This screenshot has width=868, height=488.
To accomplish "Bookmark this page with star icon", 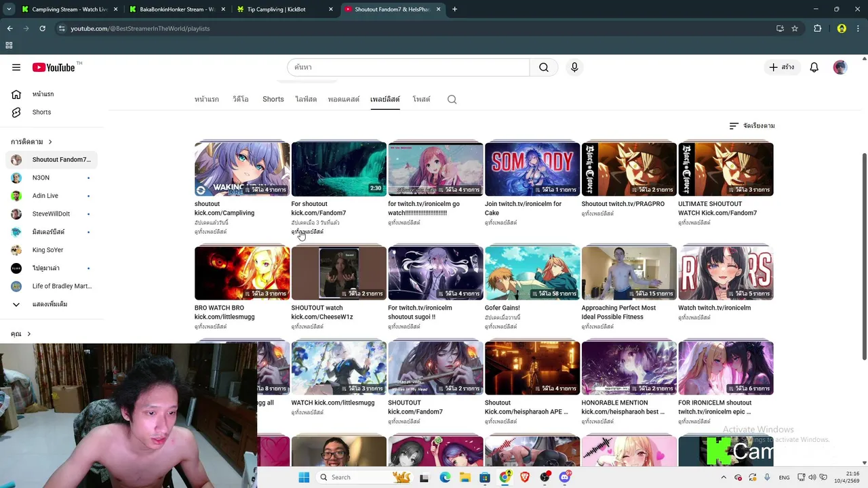I will pyautogui.click(x=795, y=28).
